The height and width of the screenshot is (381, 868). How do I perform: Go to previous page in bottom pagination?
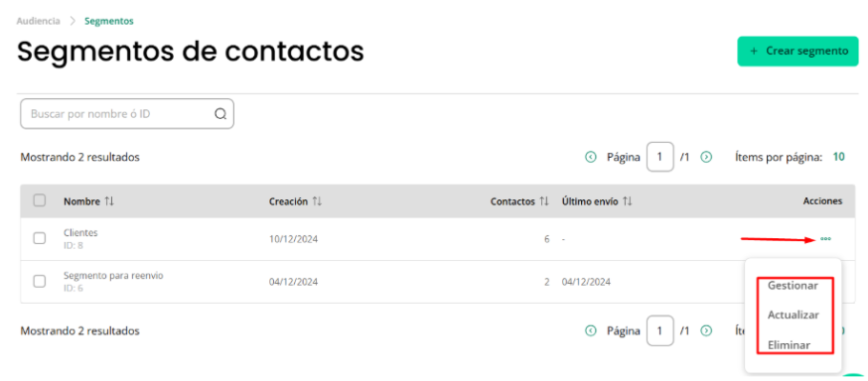point(591,330)
